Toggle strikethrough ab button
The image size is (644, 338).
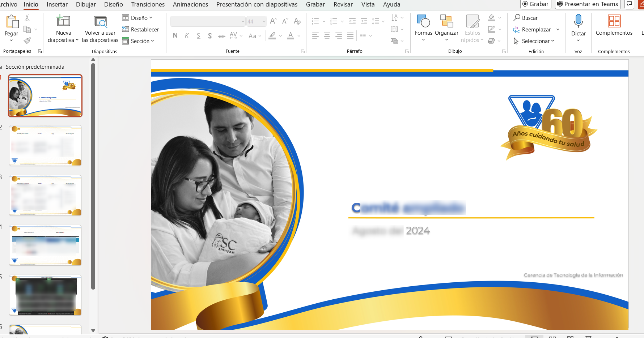pos(221,35)
